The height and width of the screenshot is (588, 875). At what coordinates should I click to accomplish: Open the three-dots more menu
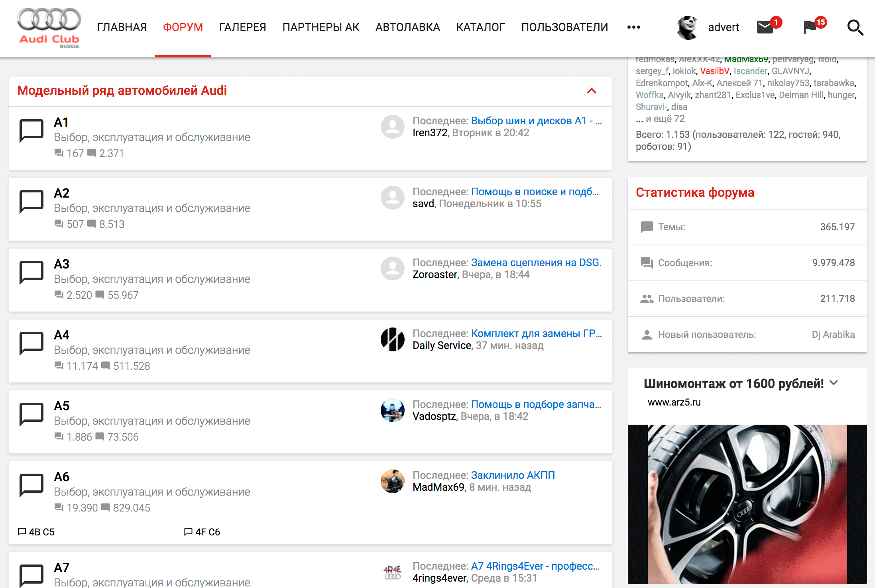[x=633, y=27]
